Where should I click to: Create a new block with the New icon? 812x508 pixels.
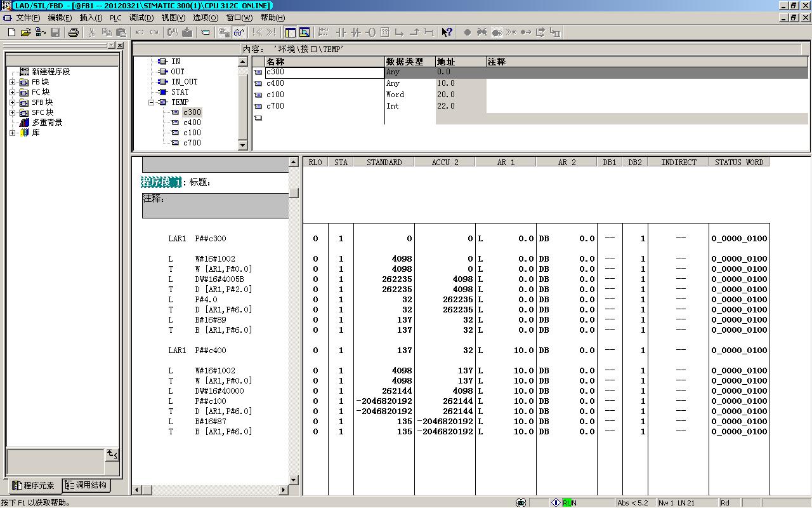pyautogui.click(x=11, y=32)
